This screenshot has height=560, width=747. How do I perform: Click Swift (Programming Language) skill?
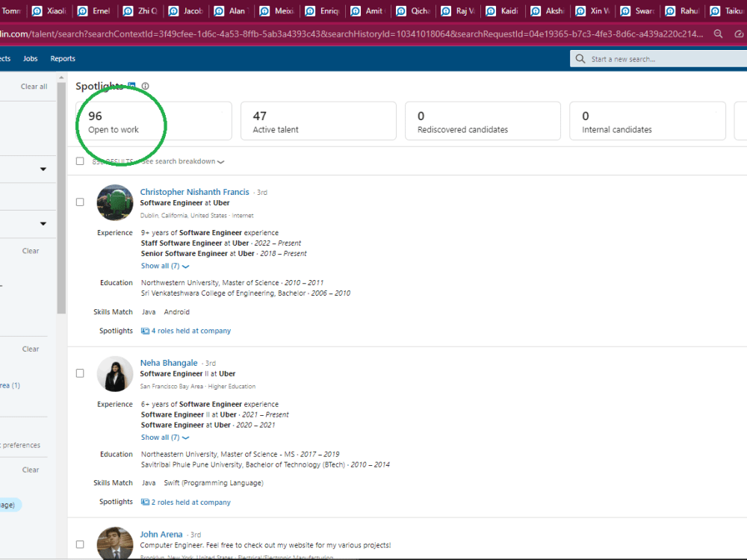click(214, 483)
